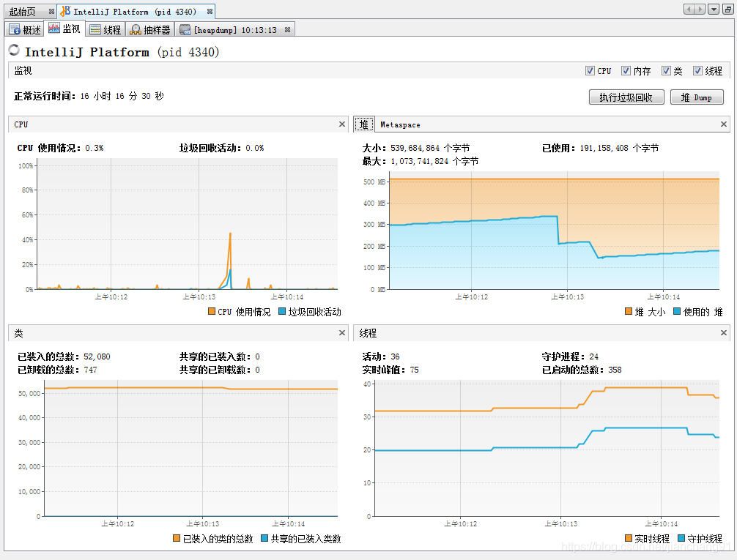Open the [heapdump] 10:13:13 tab
The height and width of the screenshot is (560, 737).
pos(235,29)
